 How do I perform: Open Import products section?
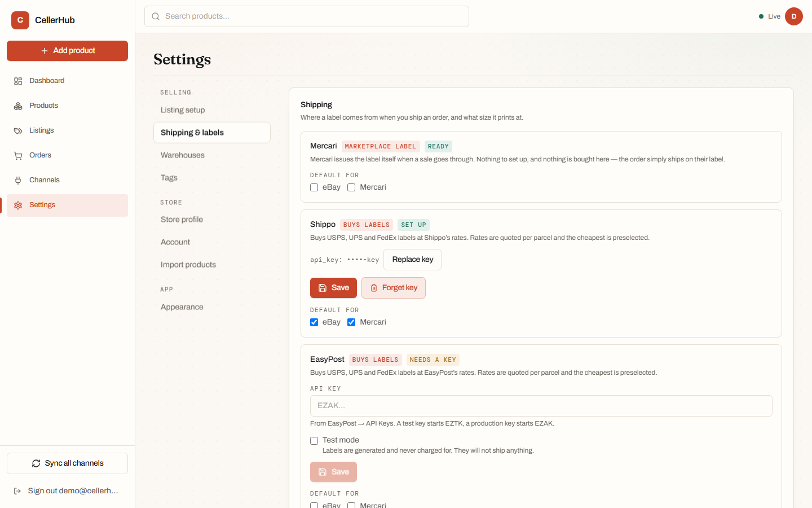pos(212,265)
